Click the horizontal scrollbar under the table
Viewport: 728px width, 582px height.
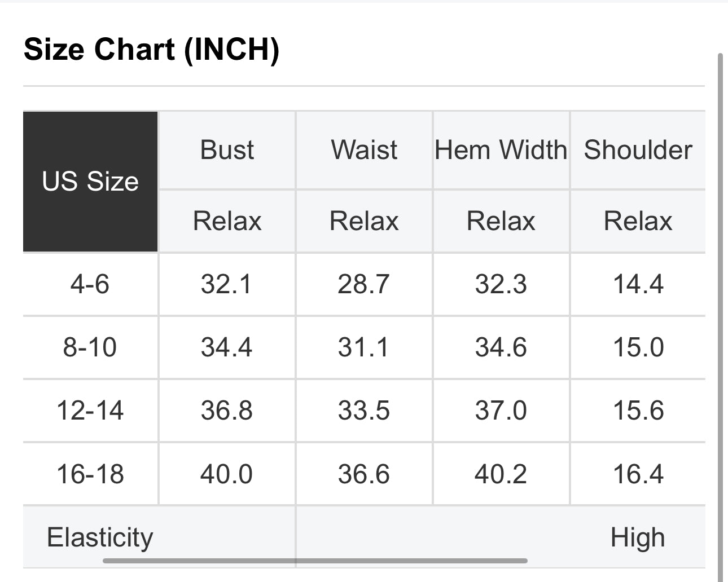point(315,561)
